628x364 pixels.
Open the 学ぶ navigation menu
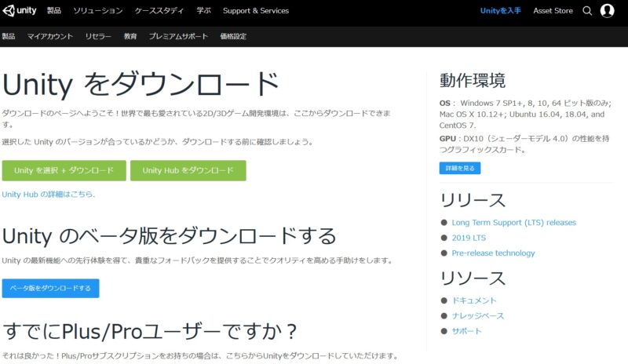(203, 11)
